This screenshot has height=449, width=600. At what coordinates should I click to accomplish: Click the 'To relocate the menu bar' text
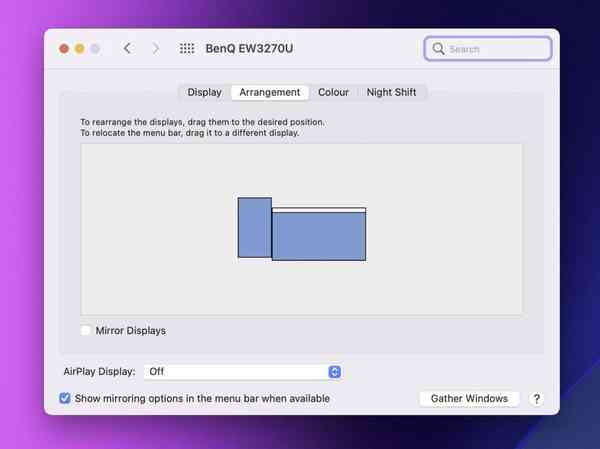[x=190, y=133]
